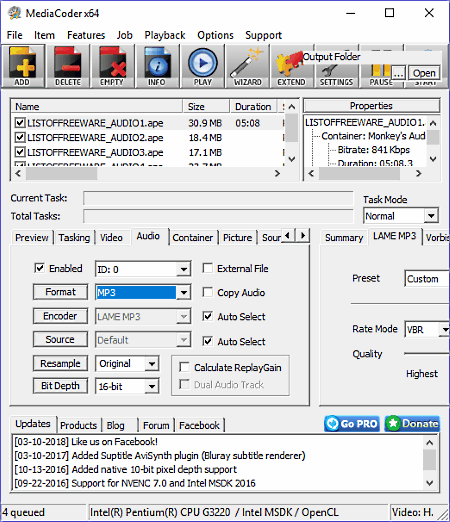
Task: Open the Facebook tab
Action: (x=199, y=425)
